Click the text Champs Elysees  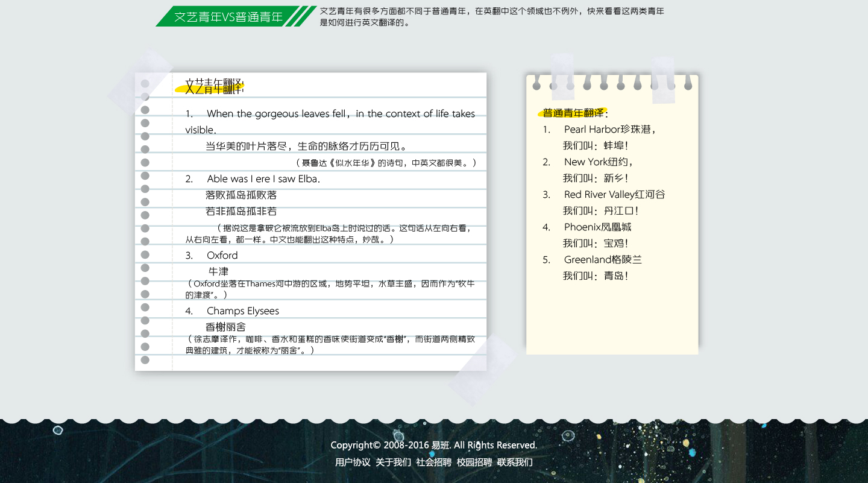tap(243, 311)
